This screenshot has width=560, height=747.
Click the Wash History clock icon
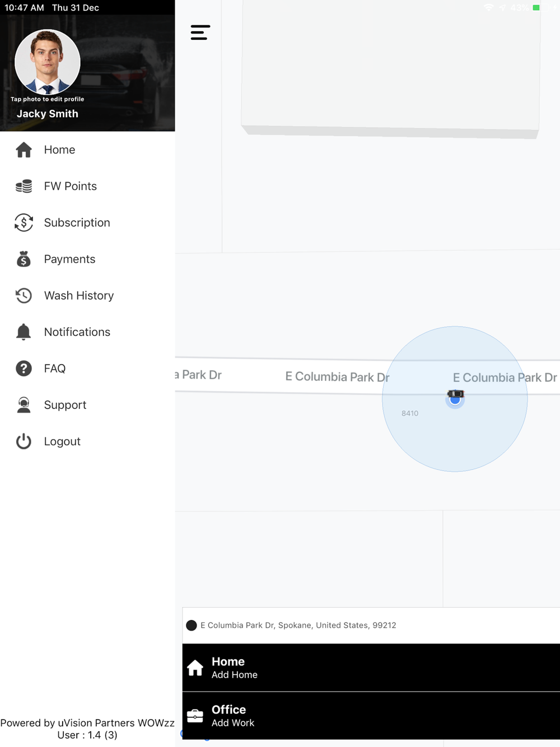coord(24,296)
